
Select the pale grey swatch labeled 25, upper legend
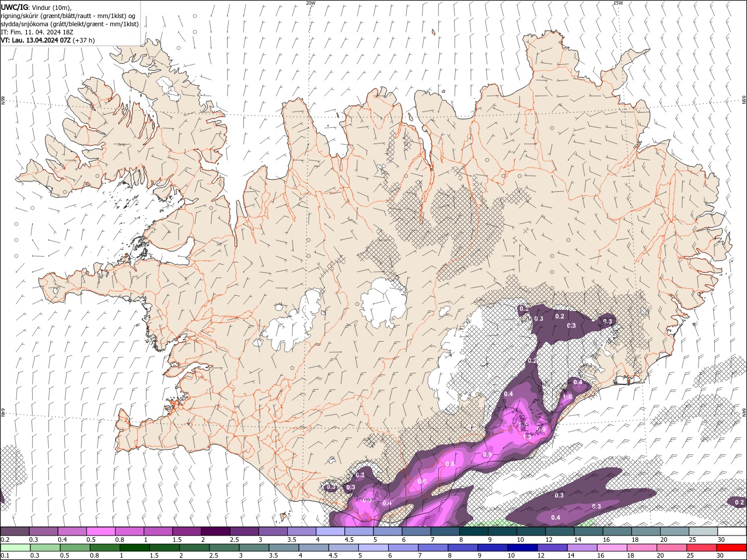coord(703,531)
